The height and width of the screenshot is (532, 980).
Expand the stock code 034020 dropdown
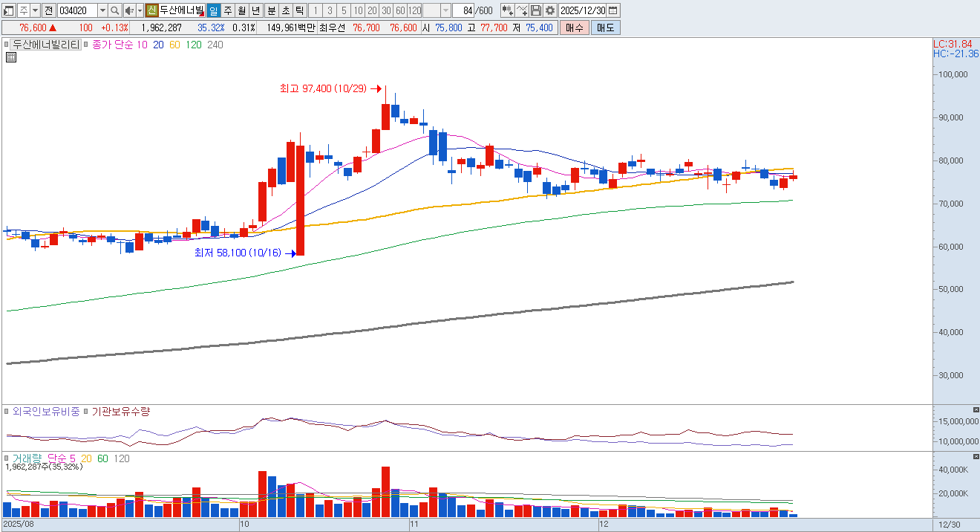click(x=102, y=10)
